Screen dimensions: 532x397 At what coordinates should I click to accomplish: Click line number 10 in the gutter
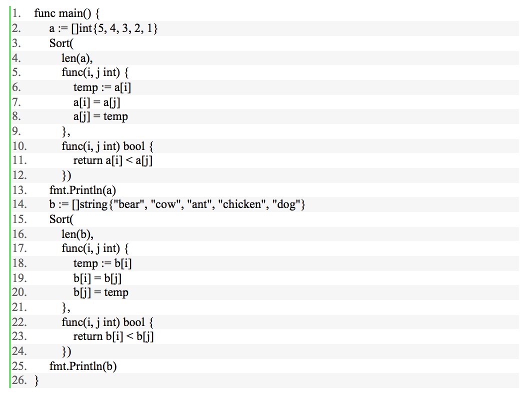19,146
